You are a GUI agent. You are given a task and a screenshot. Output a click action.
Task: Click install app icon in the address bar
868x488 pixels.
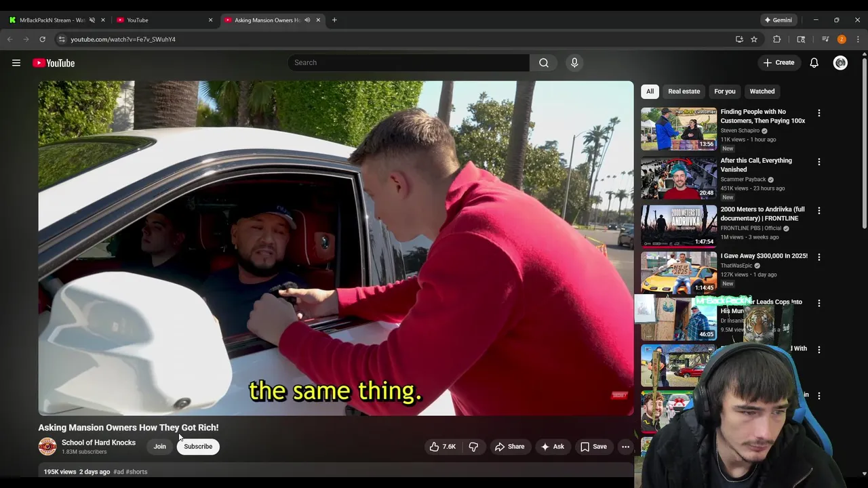[739, 39]
